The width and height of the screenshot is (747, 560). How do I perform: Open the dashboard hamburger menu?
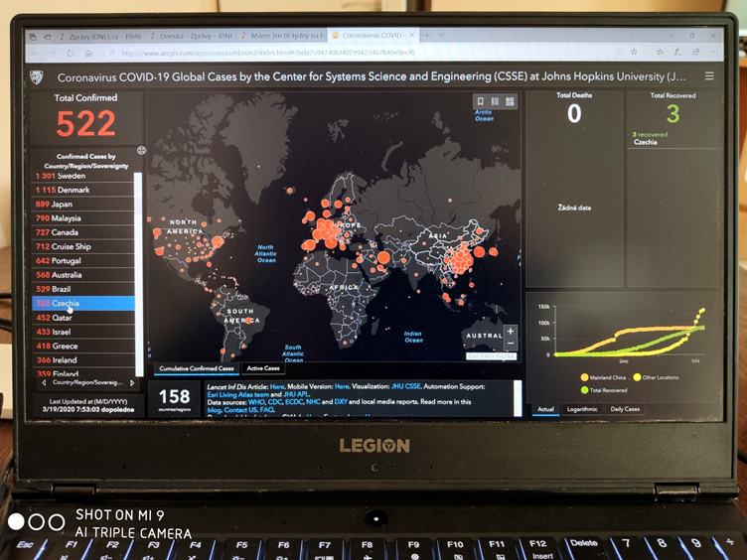[709, 76]
